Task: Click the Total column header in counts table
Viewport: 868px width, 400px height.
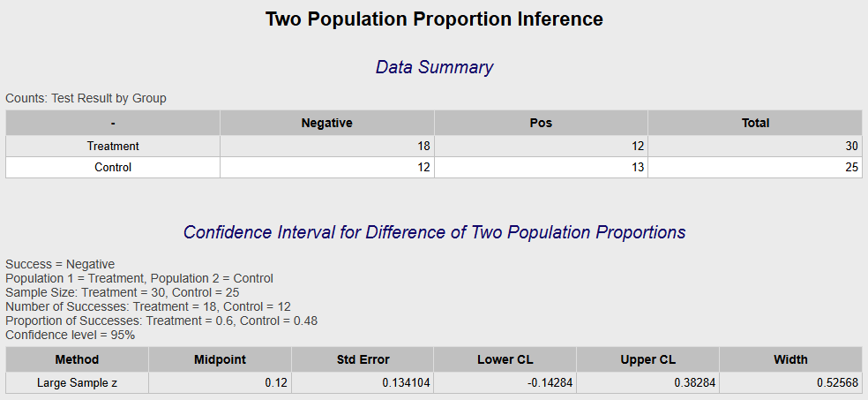Action: 755,123
